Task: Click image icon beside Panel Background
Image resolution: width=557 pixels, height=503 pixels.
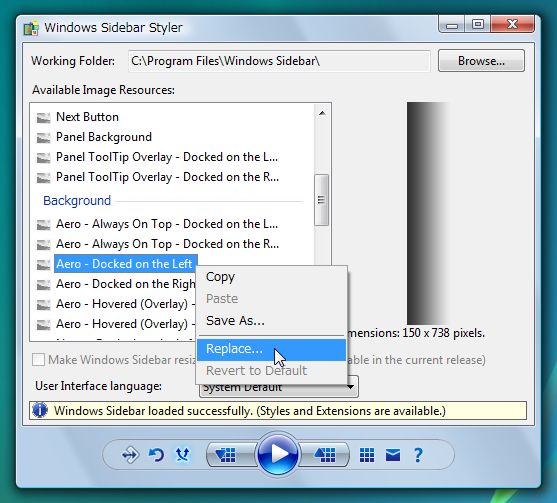Action: pyautogui.click(x=43, y=137)
